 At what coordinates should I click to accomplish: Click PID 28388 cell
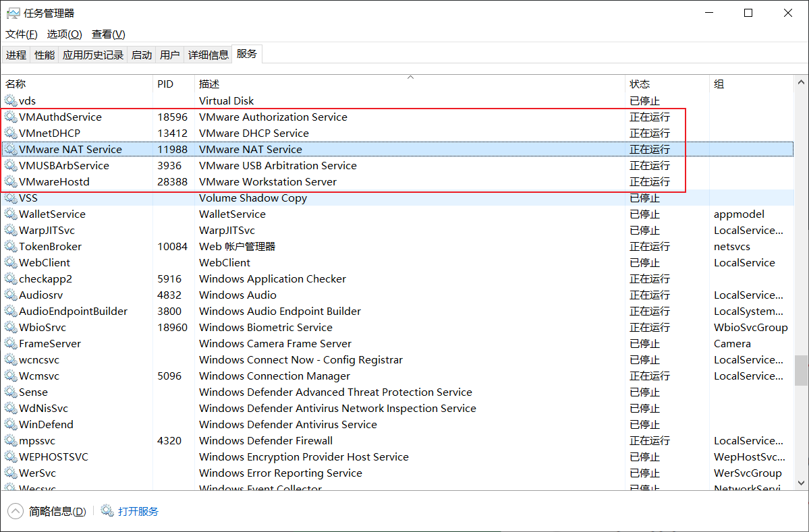pyautogui.click(x=172, y=181)
